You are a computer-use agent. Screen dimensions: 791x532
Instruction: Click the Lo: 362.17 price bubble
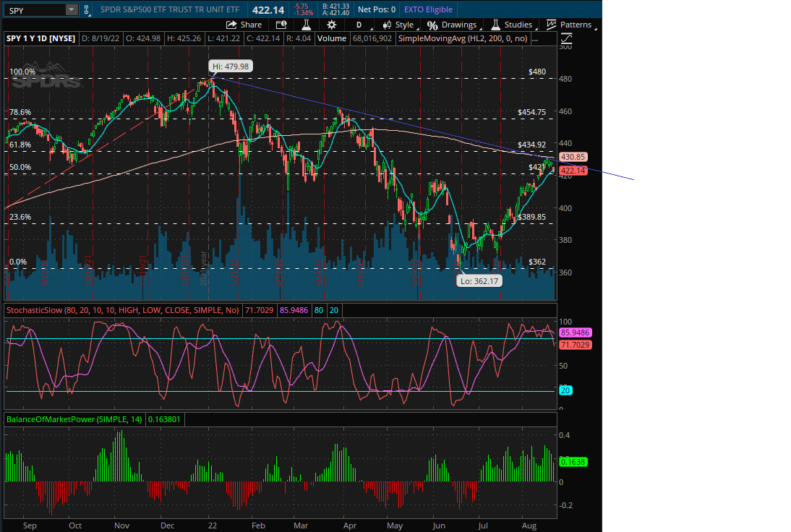pos(479,281)
